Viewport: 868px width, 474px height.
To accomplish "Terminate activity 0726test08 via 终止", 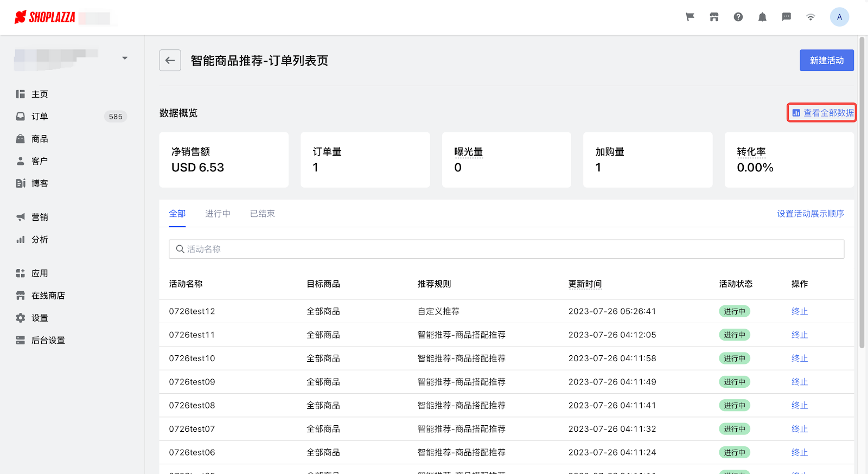I will [x=800, y=405].
